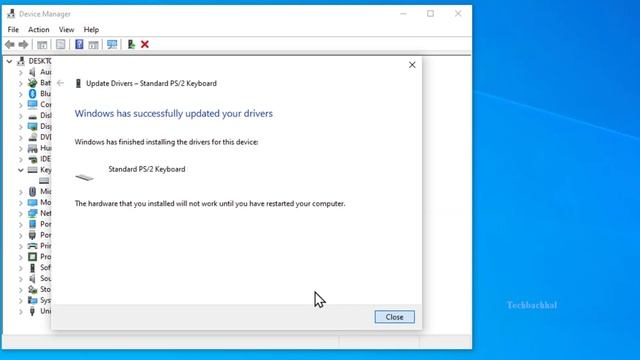
Task: Collapse the DESKT root node
Action: 9,61
